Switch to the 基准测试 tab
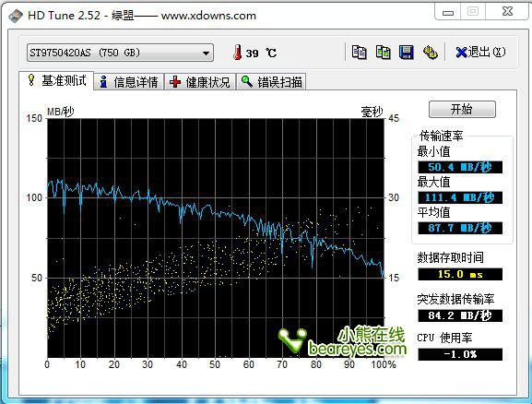The height and width of the screenshot is (404, 532). point(56,81)
